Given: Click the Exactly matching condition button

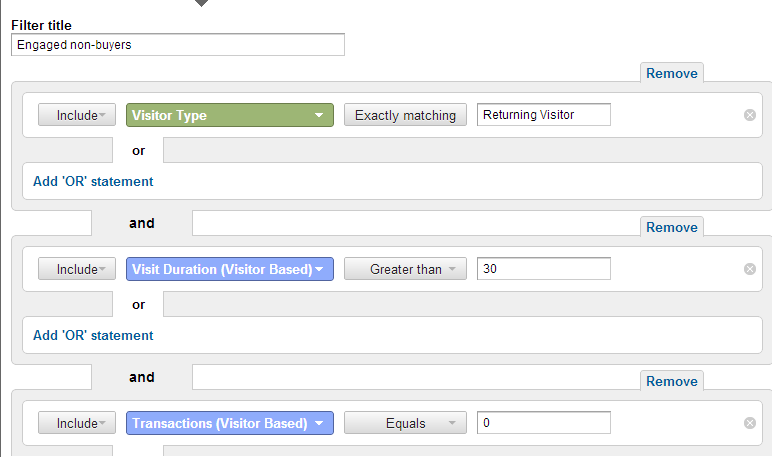Looking at the screenshot, I should [405, 115].
